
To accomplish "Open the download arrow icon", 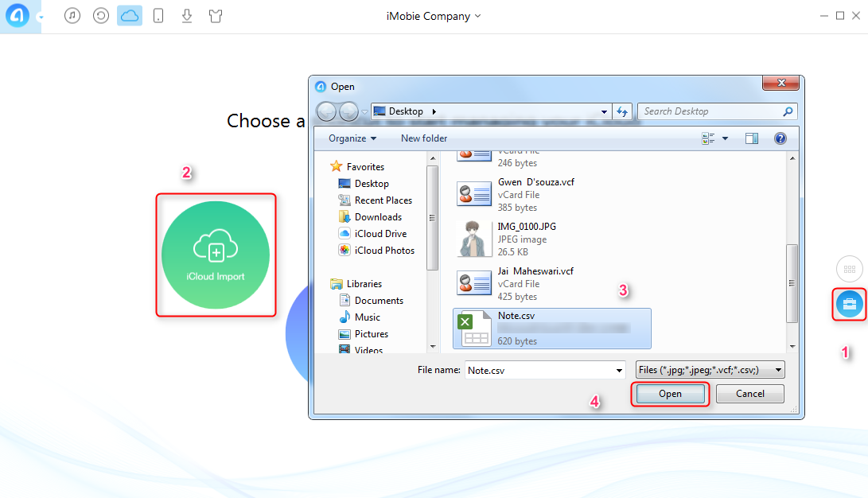I will click(187, 15).
